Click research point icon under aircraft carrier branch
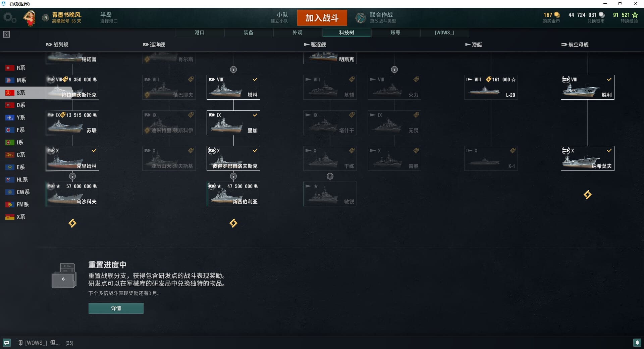The image size is (644, 349). [x=588, y=195]
